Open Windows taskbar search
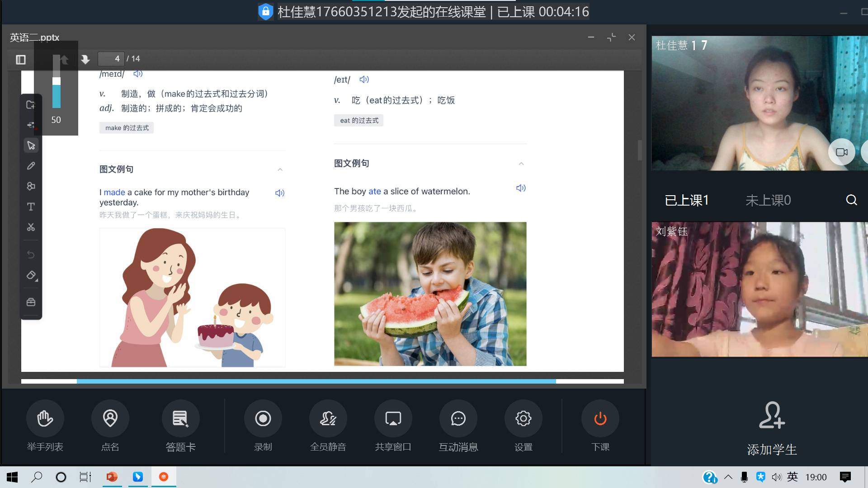Image resolution: width=868 pixels, height=488 pixels. point(37,477)
